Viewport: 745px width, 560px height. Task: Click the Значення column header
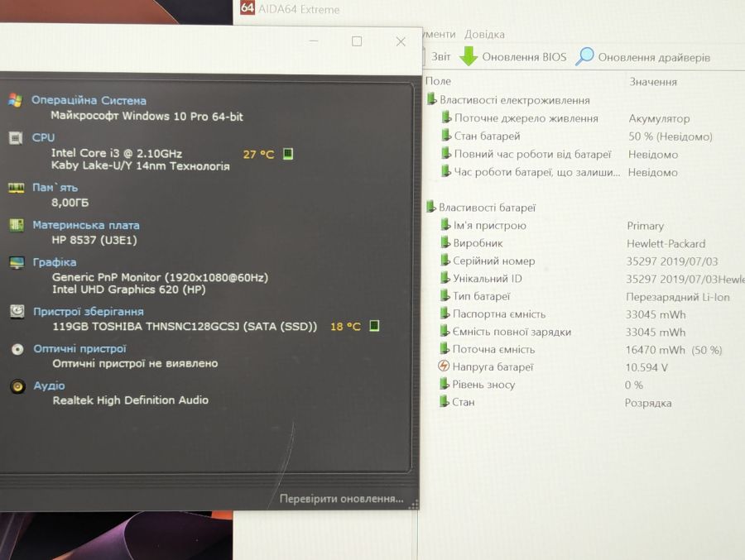(653, 82)
